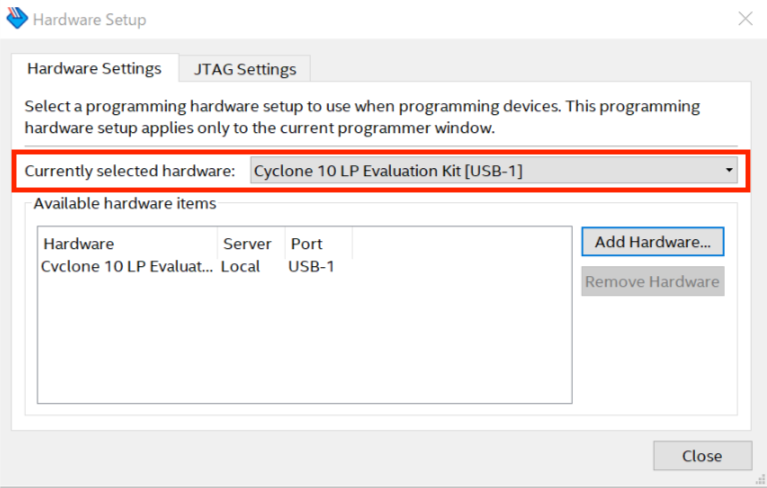
Task: Click the Available hardware items group label
Action: click(124, 204)
